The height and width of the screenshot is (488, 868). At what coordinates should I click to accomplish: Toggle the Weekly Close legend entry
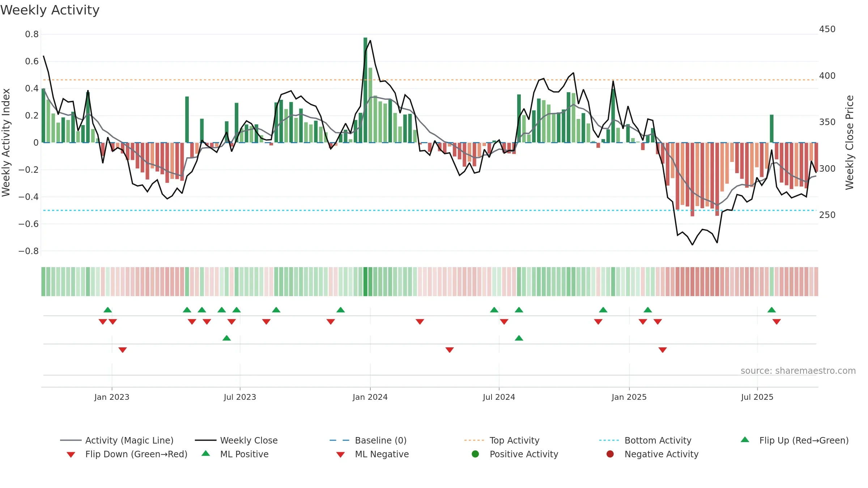pyautogui.click(x=236, y=440)
